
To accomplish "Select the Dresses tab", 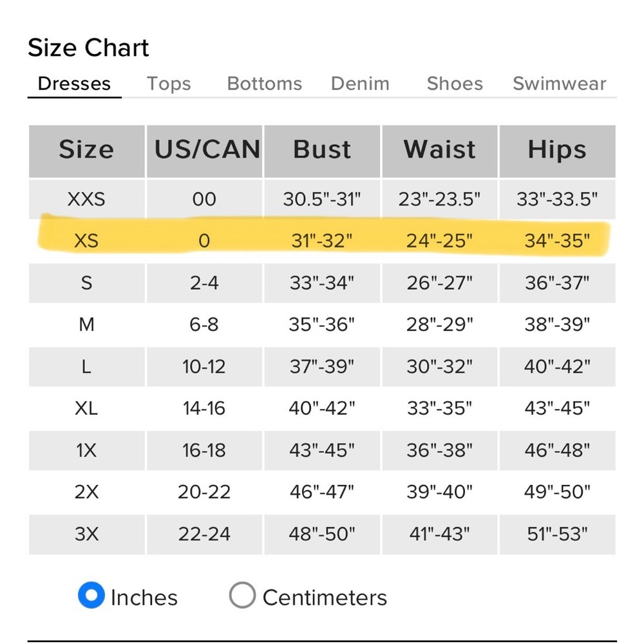I will 74,84.
